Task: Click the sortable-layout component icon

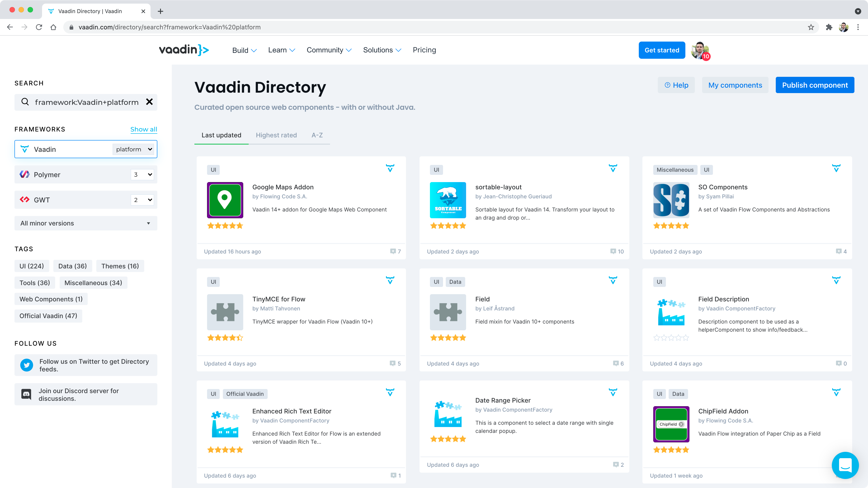Action: (448, 200)
